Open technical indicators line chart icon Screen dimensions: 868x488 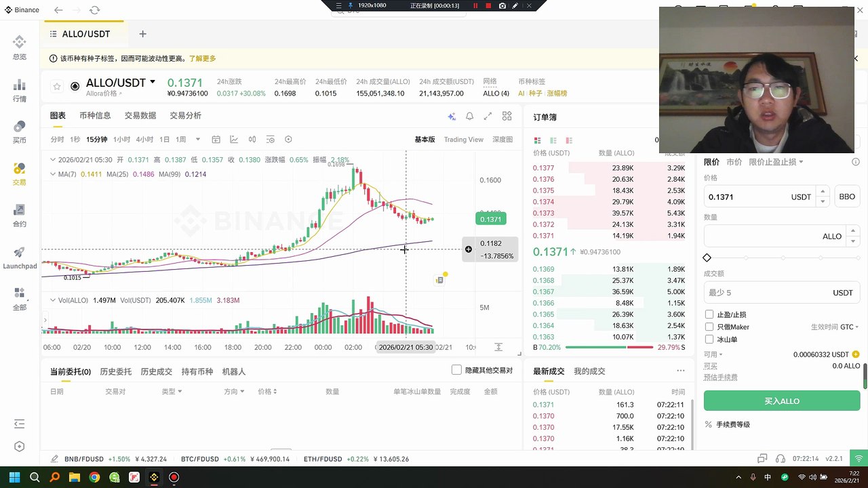pyautogui.click(x=234, y=140)
